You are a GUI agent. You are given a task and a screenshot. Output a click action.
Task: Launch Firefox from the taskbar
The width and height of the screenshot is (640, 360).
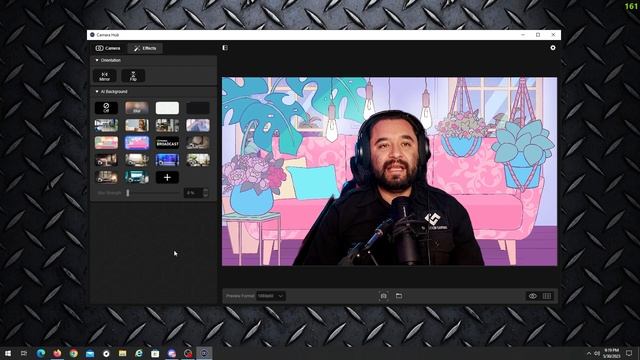coord(57,353)
